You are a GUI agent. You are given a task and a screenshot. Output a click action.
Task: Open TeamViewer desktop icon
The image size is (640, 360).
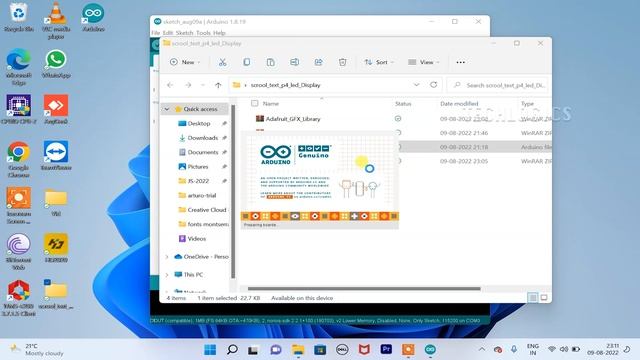(56, 156)
